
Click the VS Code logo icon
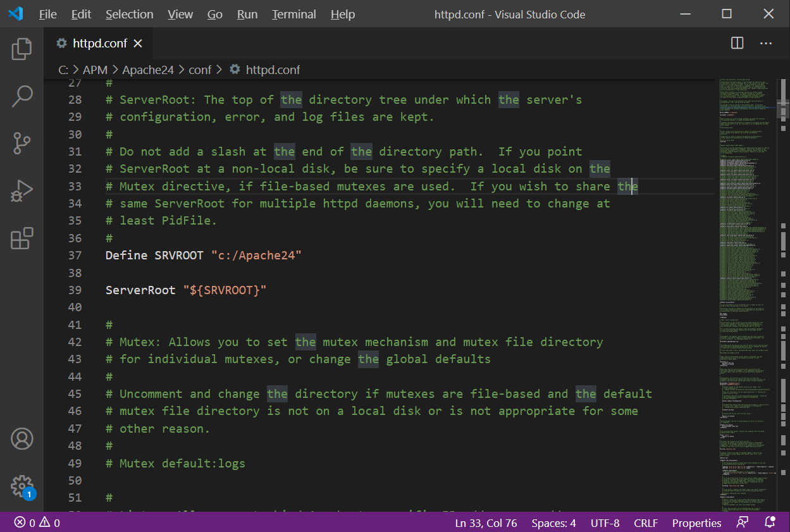point(15,14)
